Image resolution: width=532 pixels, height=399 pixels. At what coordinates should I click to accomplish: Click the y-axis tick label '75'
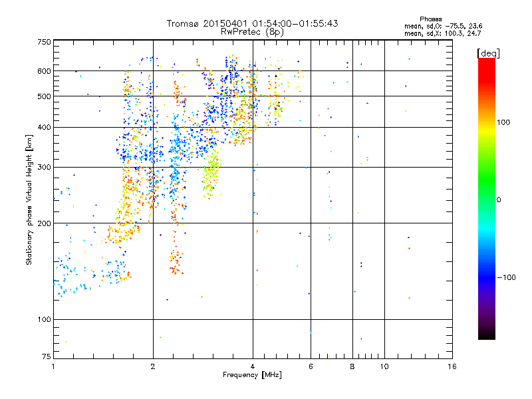47,356
